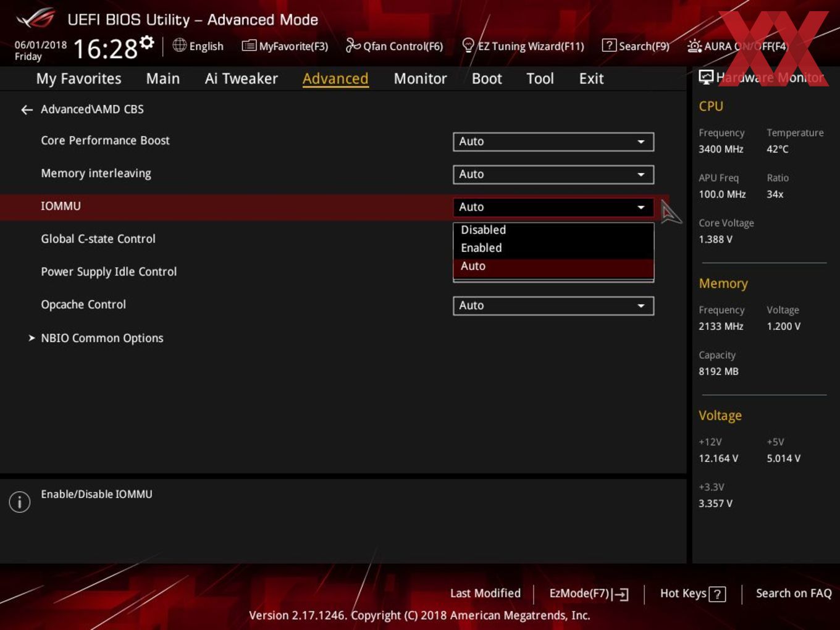840x630 pixels.
Task: Open Qfan Control(F6)
Action: click(394, 46)
